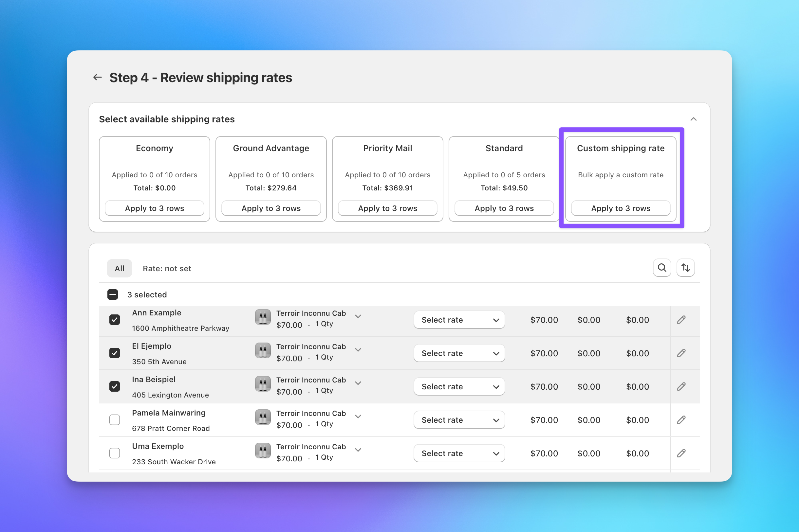Click the Ann Example customer name
This screenshot has height=532, width=799.
coord(157,312)
